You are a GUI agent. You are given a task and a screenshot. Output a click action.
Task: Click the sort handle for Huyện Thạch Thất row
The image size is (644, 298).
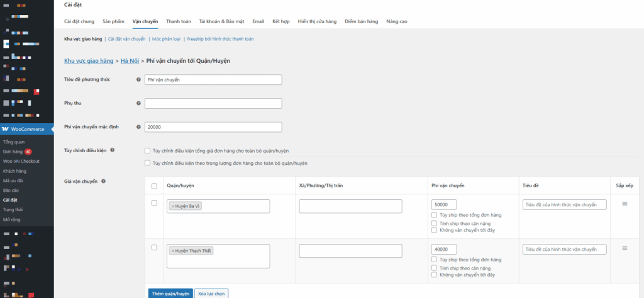[x=625, y=248]
